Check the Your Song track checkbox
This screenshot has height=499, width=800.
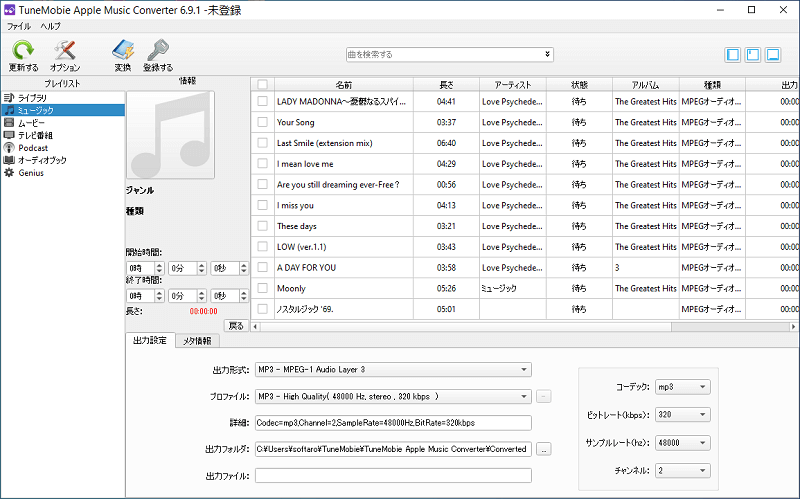point(263,122)
